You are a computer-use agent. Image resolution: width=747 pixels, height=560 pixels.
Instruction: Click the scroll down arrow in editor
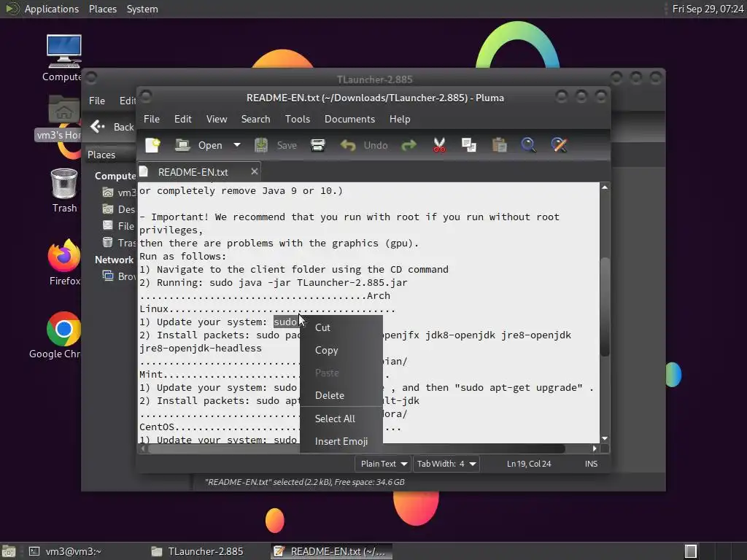[x=605, y=438]
